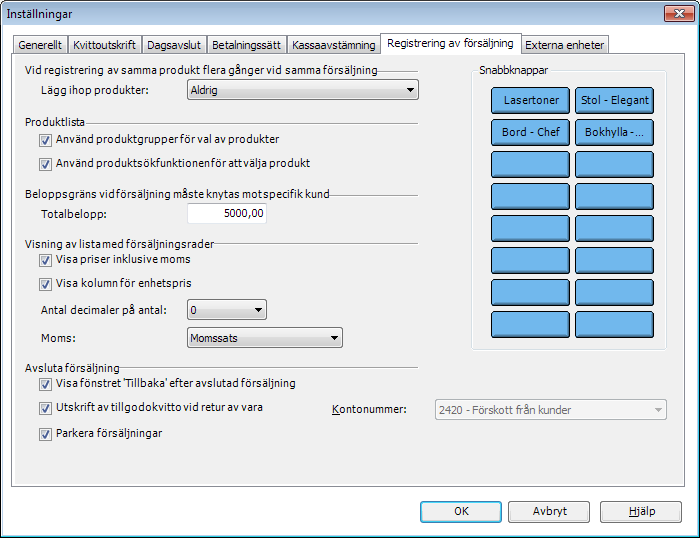Select Registrering av försäljning tab
700x538 pixels.
pyautogui.click(x=450, y=43)
